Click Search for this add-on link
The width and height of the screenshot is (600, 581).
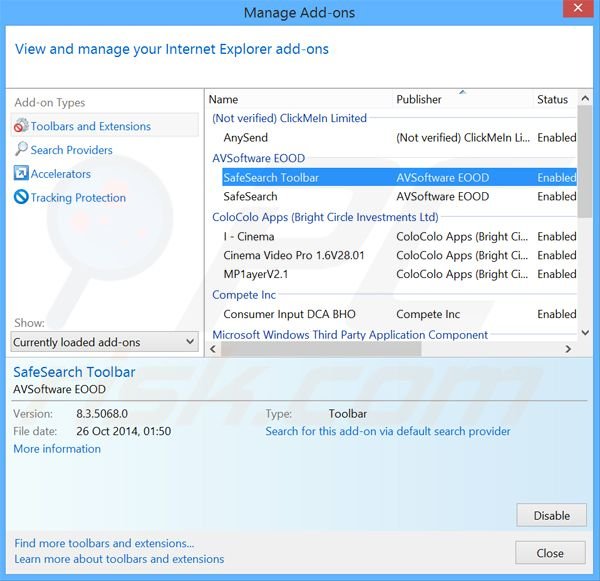pyautogui.click(x=387, y=431)
